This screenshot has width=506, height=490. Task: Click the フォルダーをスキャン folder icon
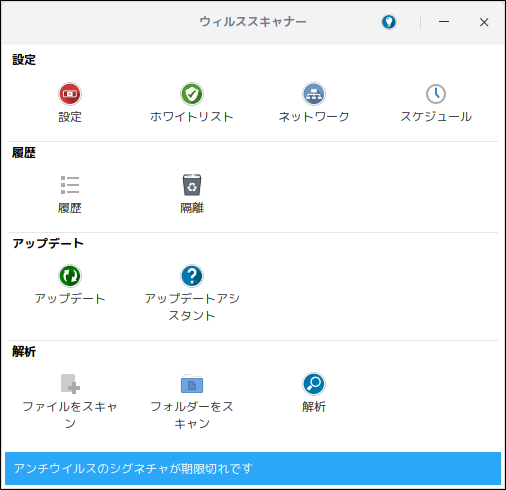point(192,383)
